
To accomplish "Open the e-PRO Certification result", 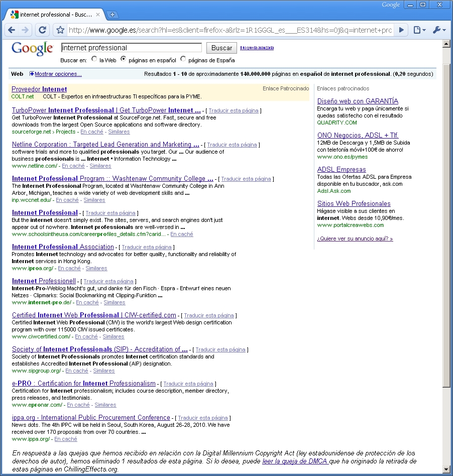I will pyautogui.click(x=84, y=384).
